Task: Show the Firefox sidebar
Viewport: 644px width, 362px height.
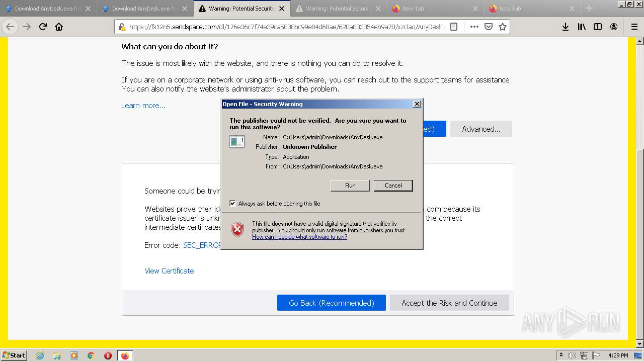Action: [598, 27]
